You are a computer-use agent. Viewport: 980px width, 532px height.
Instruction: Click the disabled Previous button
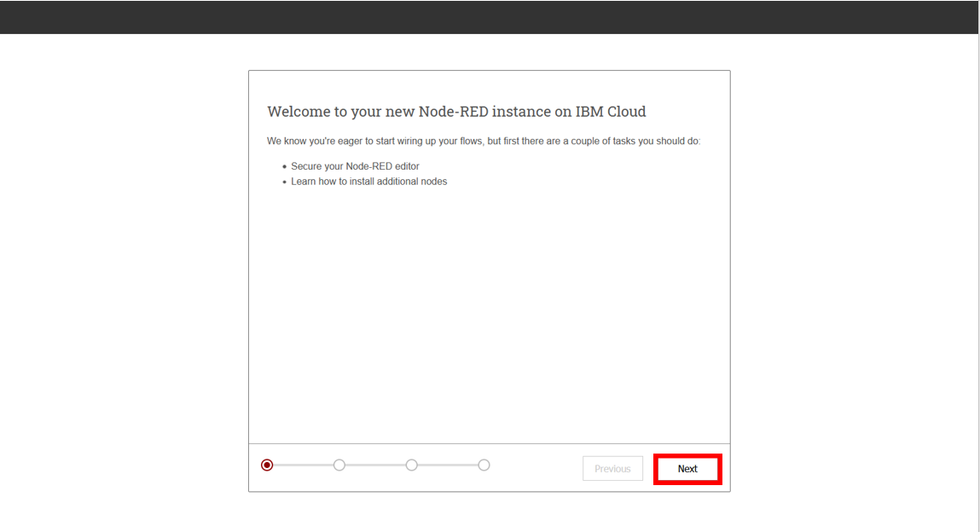coord(612,469)
